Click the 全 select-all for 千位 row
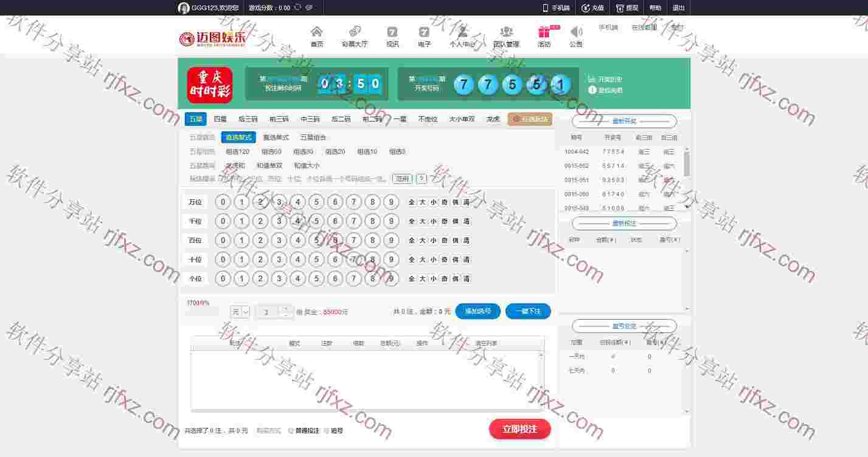 coord(412,221)
